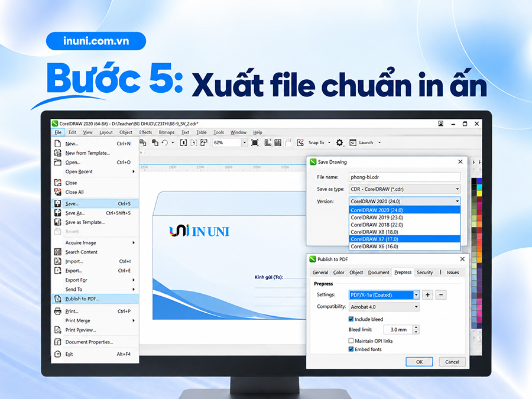
Task: Check the Maintain OPI links checkbox
Action: 351,340
